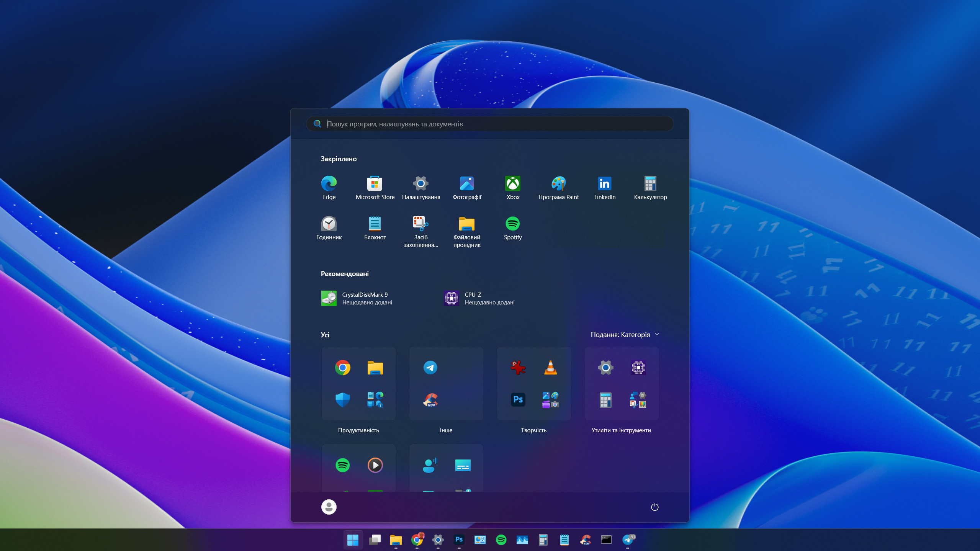Click the power button

(654, 507)
